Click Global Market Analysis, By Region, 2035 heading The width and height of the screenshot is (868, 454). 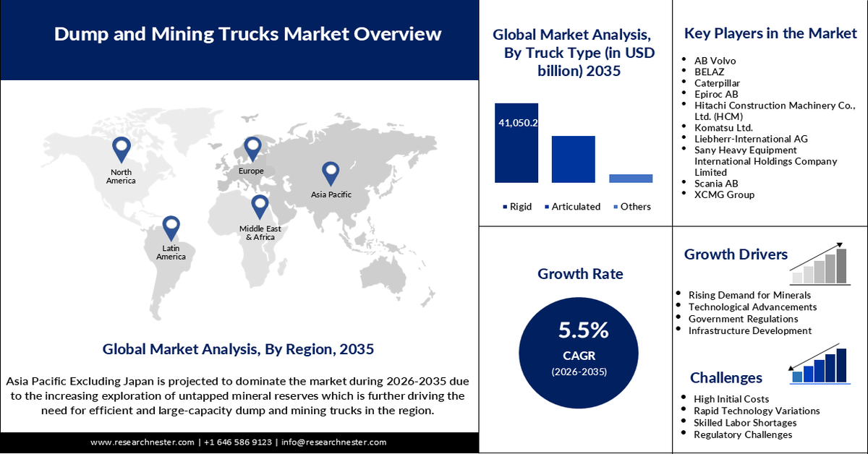(238, 350)
